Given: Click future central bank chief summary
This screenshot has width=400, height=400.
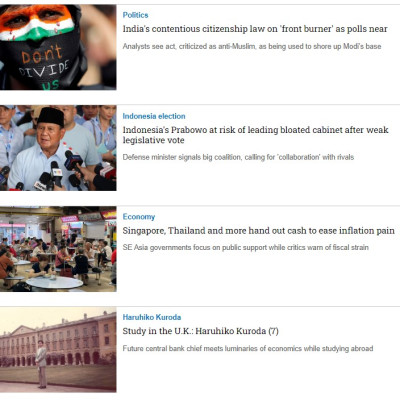Looking at the screenshot, I should [248, 349].
